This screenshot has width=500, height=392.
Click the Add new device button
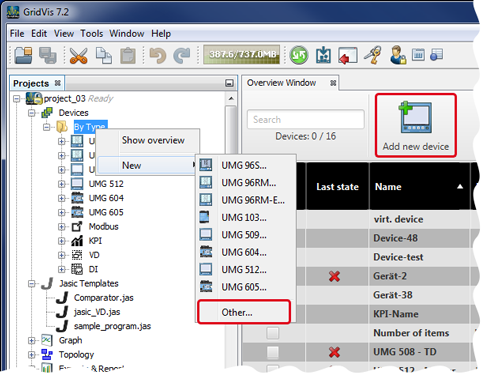pos(416,125)
